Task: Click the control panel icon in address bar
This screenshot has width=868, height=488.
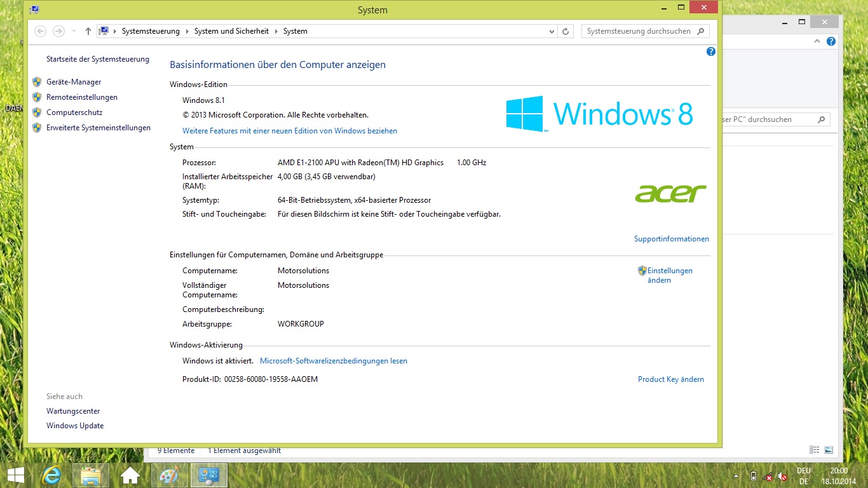Action: coord(103,31)
